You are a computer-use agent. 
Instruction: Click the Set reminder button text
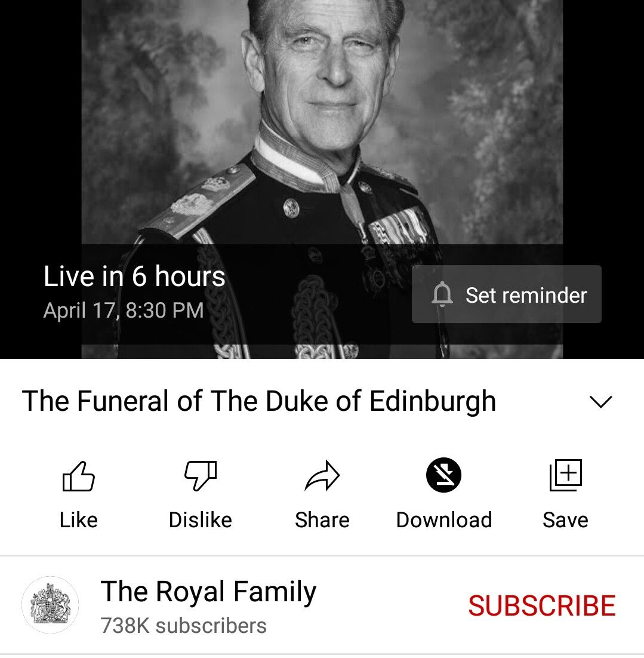tap(526, 295)
